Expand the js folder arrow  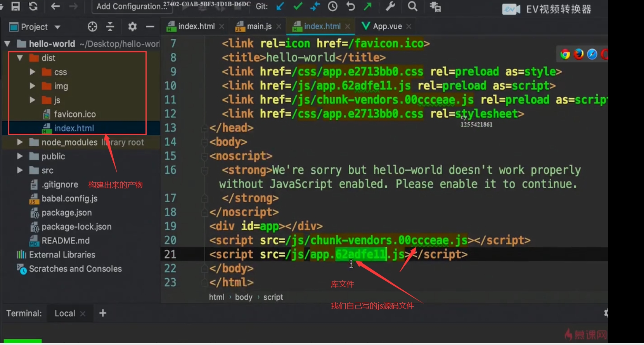click(33, 100)
